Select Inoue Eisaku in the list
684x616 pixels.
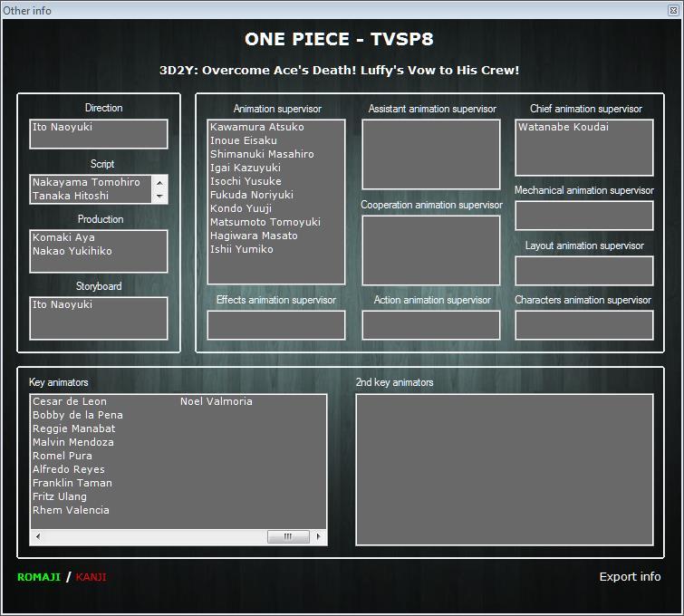click(244, 140)
